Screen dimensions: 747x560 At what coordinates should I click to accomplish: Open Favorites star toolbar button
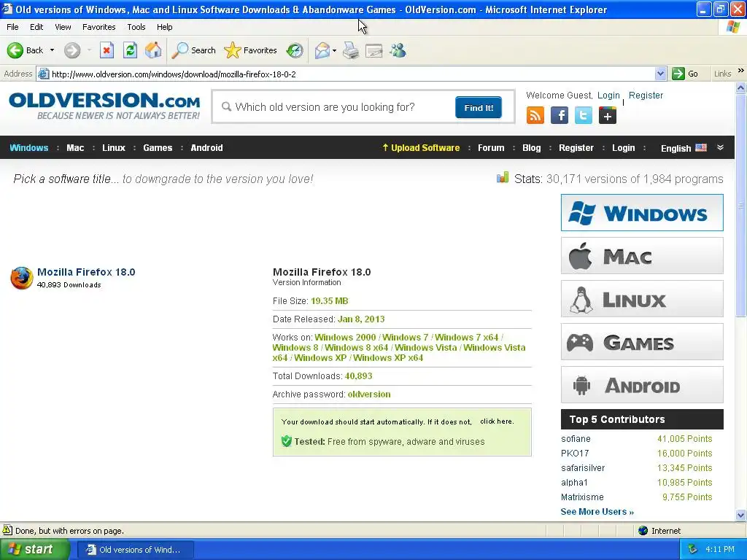[251, 50]
